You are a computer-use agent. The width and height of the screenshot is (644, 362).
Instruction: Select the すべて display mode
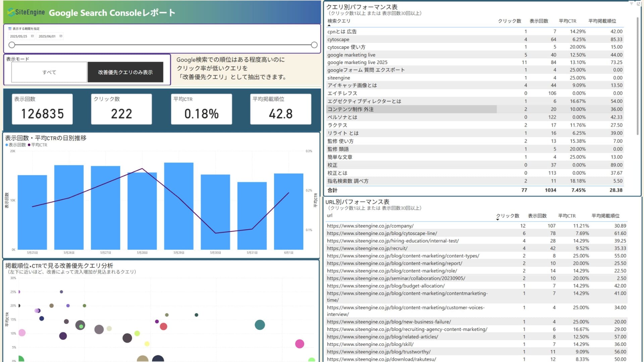click(x=49, y=72)
